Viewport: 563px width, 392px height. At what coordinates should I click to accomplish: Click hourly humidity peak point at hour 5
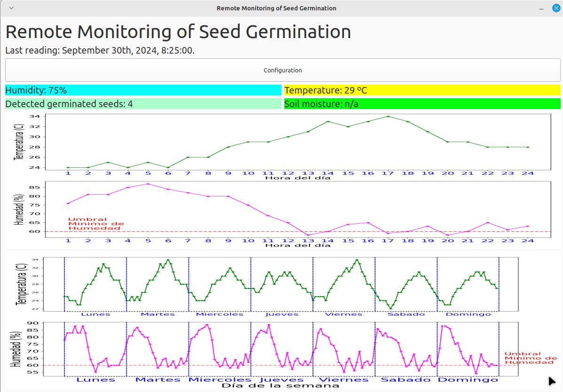pos(148,184)
